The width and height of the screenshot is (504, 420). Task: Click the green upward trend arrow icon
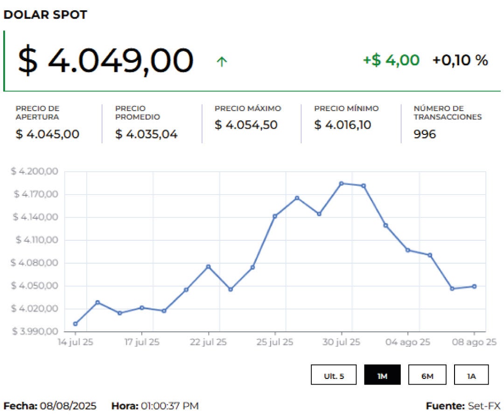point(222,62)
